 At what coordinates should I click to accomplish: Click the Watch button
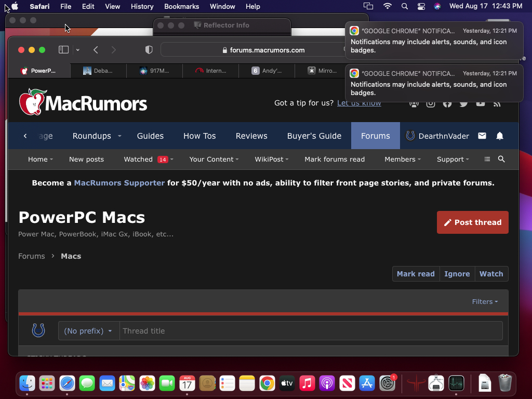pos(491,274)
